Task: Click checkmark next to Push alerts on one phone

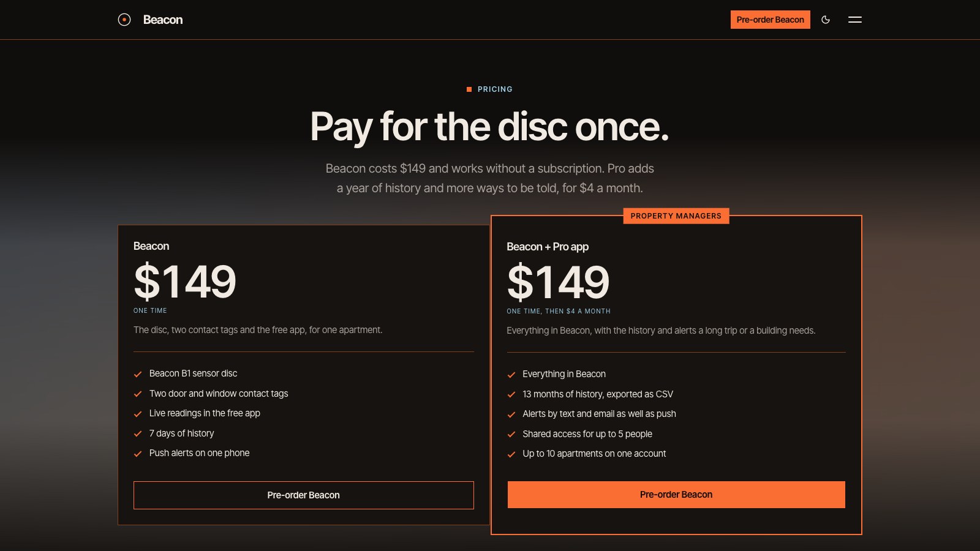Action: tap(138, 454)
